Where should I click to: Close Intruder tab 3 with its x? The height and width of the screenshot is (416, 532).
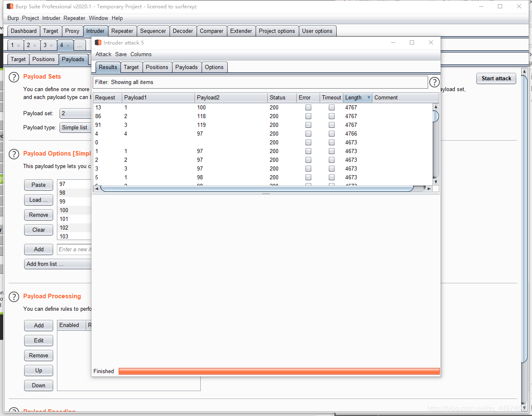coord(51,45)
